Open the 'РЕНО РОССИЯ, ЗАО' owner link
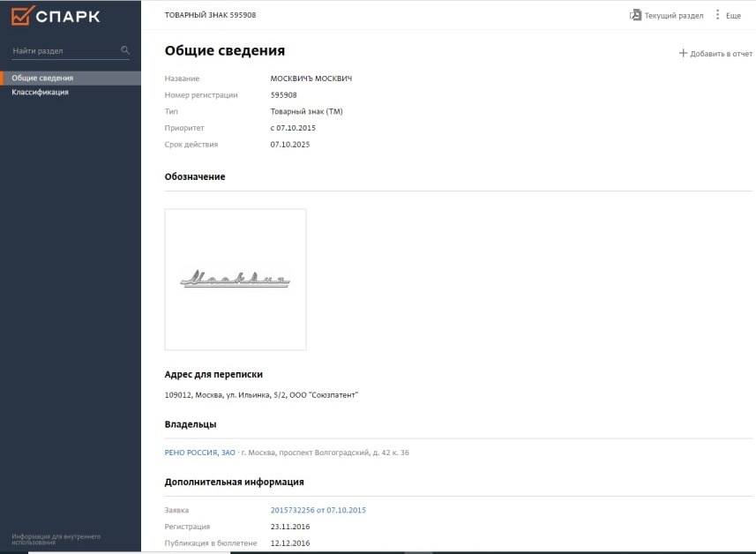756x554 pixels. (199, 453)
